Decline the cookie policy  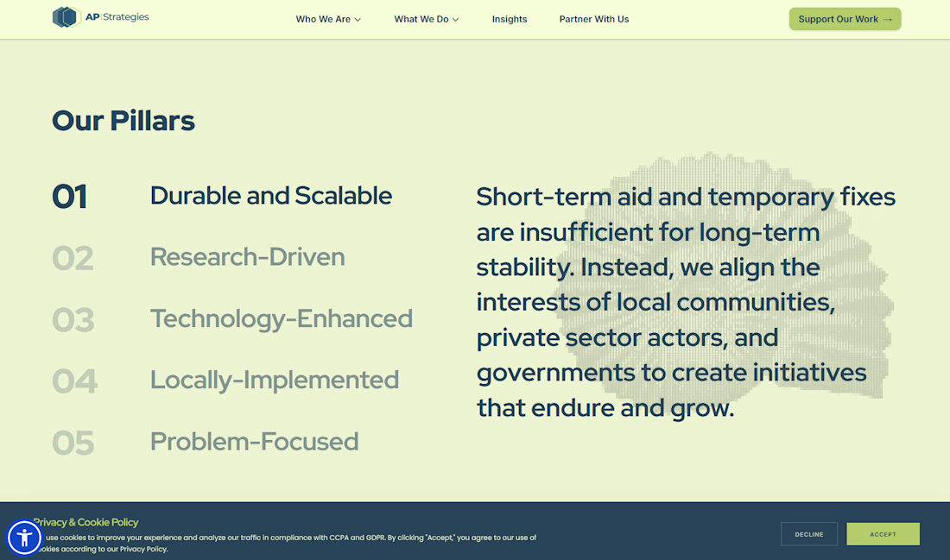click(809, 534)
